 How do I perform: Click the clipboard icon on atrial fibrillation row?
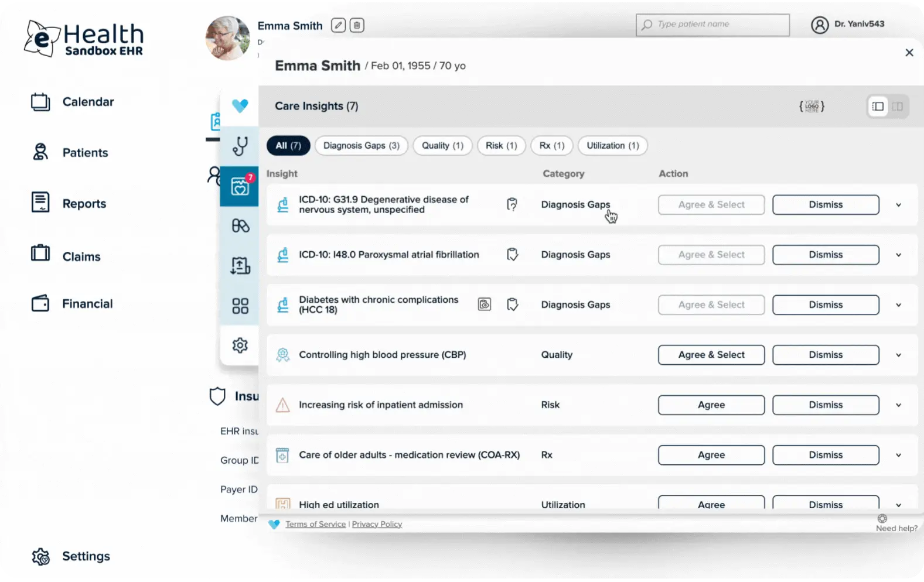point(512,255)
